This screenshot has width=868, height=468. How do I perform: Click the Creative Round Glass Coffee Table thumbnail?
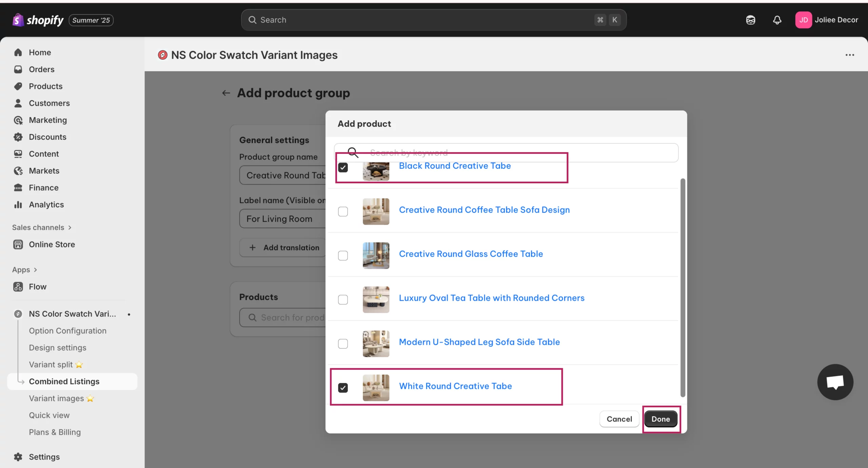tap(376, 256)
